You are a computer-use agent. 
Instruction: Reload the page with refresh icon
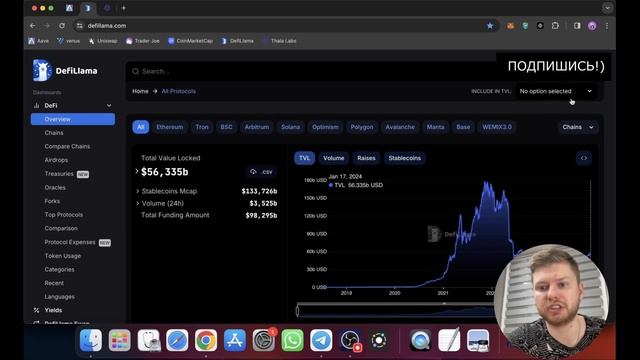click(x=62, y=26)
